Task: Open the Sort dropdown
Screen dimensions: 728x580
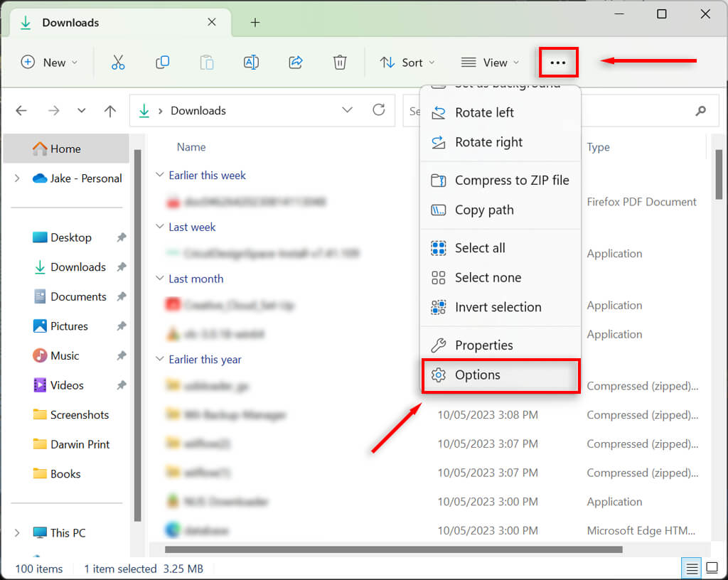Action: pyautogui.click(x=407, y=63)
